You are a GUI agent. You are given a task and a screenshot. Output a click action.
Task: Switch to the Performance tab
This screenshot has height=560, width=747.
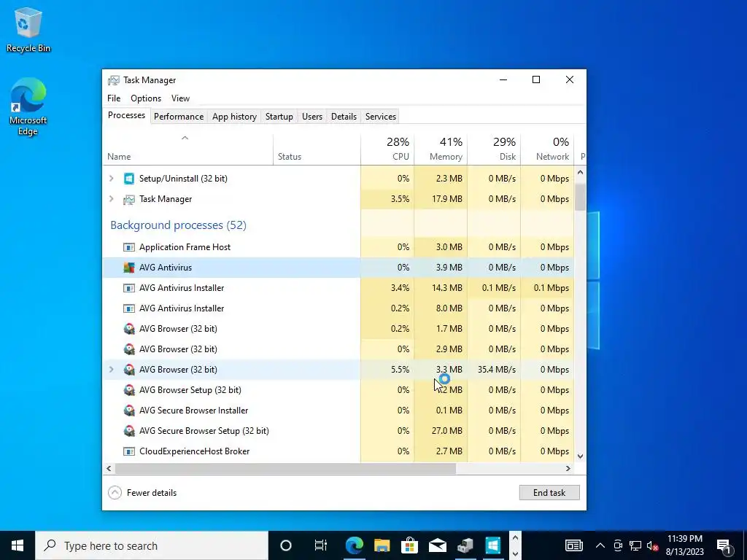coord(179,117)
